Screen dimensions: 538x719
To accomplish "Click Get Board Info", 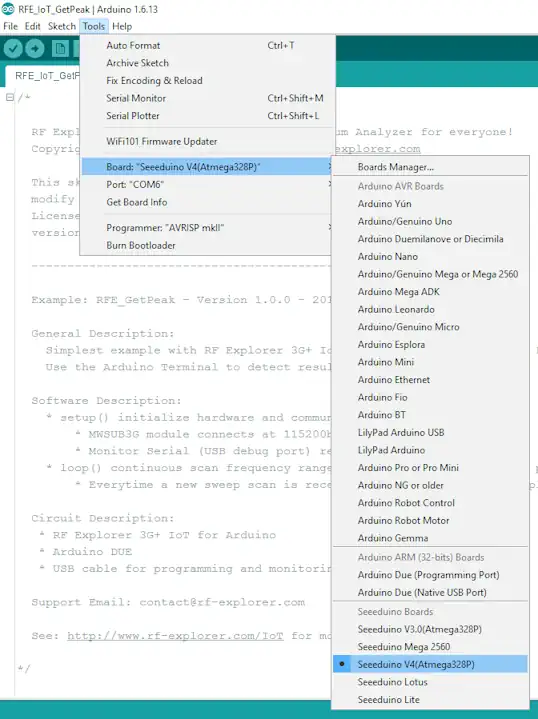I will [x=205, y=202].
